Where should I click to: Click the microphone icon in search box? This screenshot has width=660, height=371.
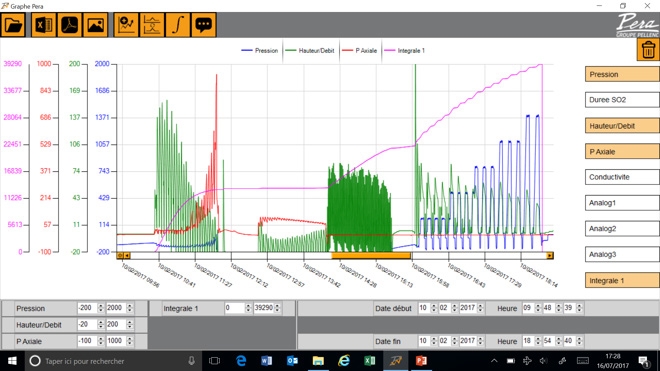[192, 361]
